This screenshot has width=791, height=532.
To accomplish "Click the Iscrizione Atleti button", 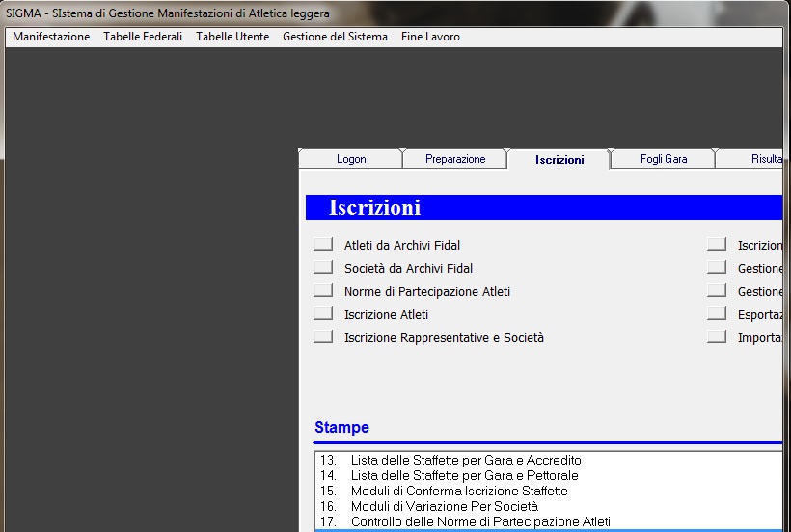I will [x=323, y=314].
